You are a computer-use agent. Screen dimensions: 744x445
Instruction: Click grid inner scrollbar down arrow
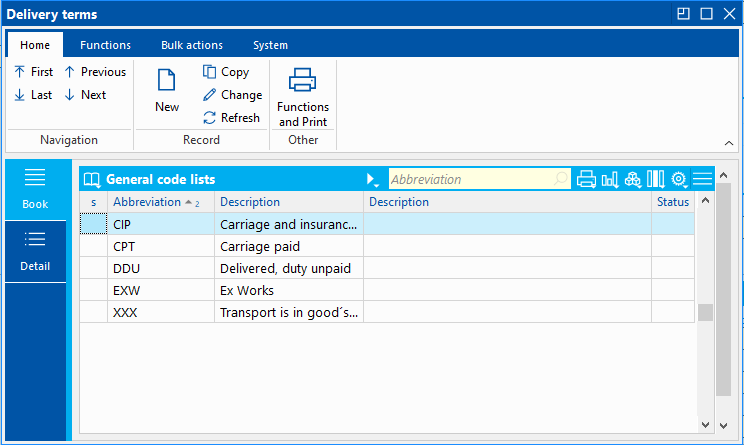tap(705, 425)
